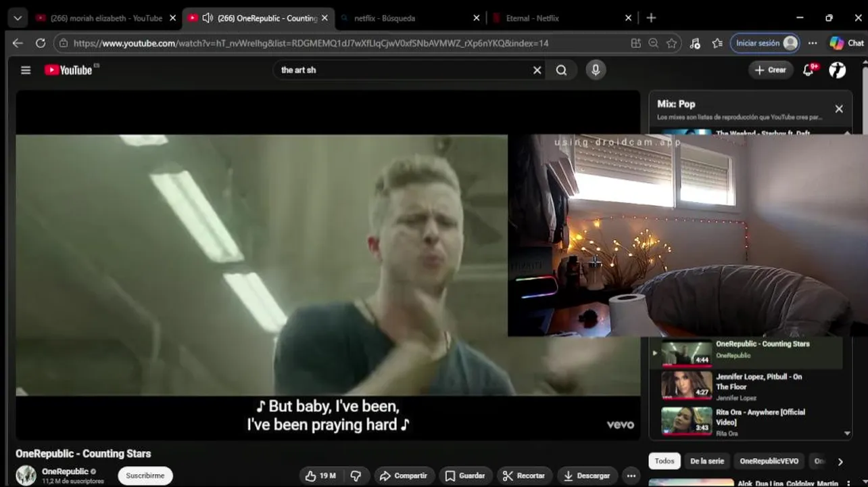Viewport: 868px width, 487px height.
Task: Open the OneRepublic channel avatar
Action: click(x=26, y=476)
